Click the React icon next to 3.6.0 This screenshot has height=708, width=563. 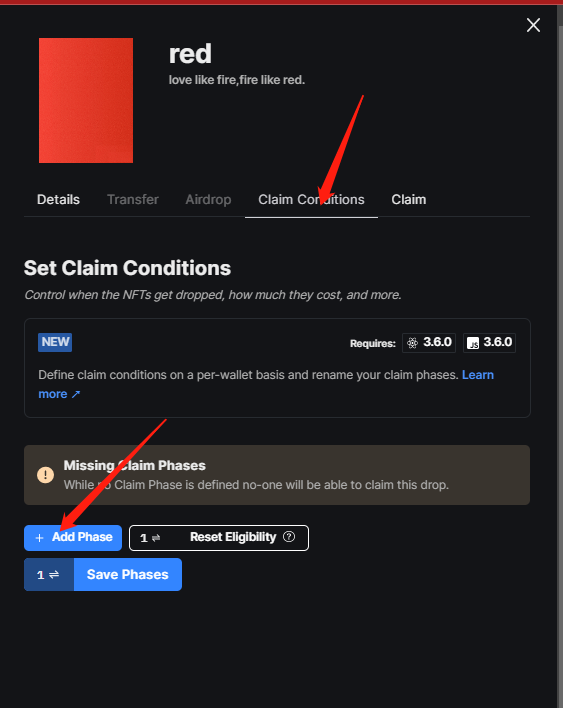412,343
